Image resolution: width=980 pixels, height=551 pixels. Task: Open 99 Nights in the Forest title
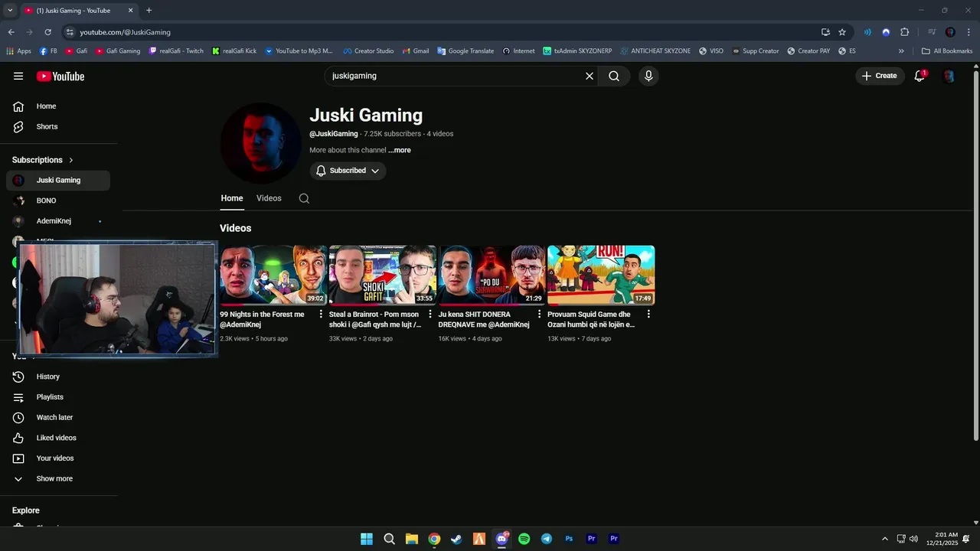(x=262, y=319)
